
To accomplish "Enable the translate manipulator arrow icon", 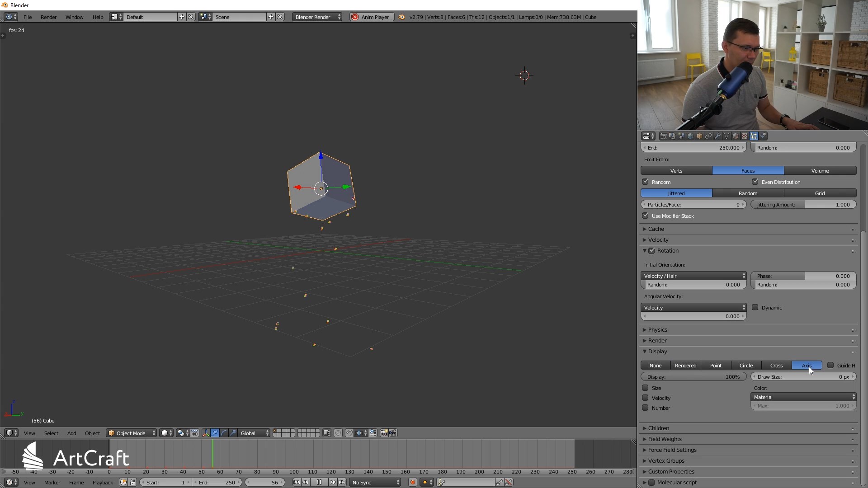I will 215,433.
